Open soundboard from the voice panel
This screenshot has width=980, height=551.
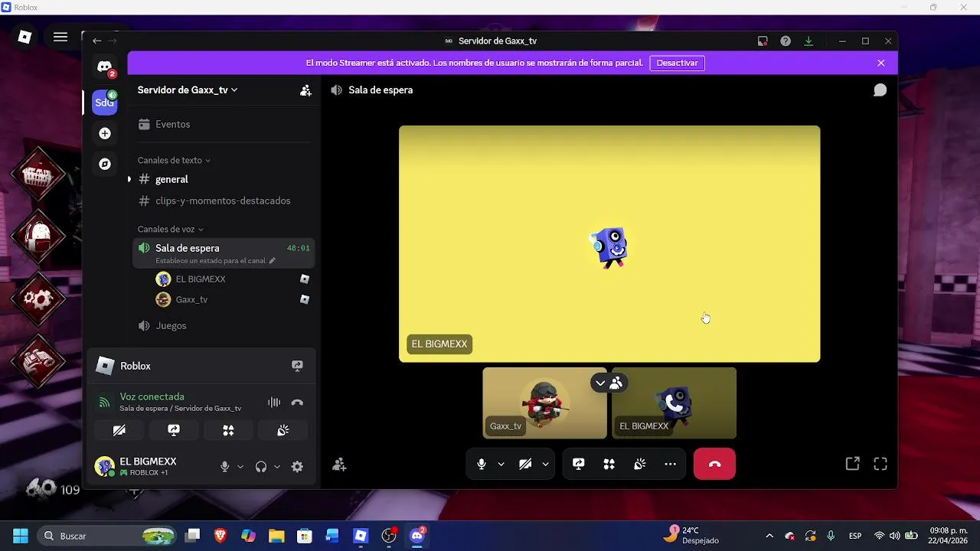click(283, 430)
